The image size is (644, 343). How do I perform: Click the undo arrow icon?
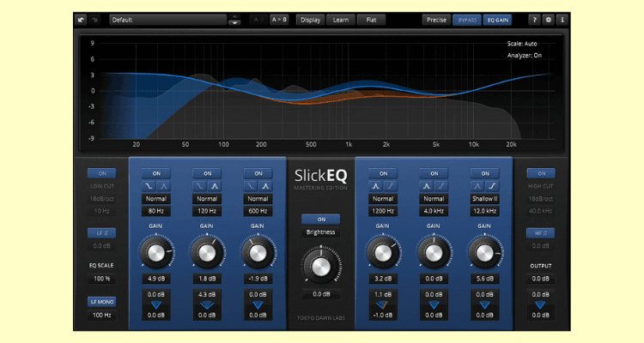[x=81, y=20]
